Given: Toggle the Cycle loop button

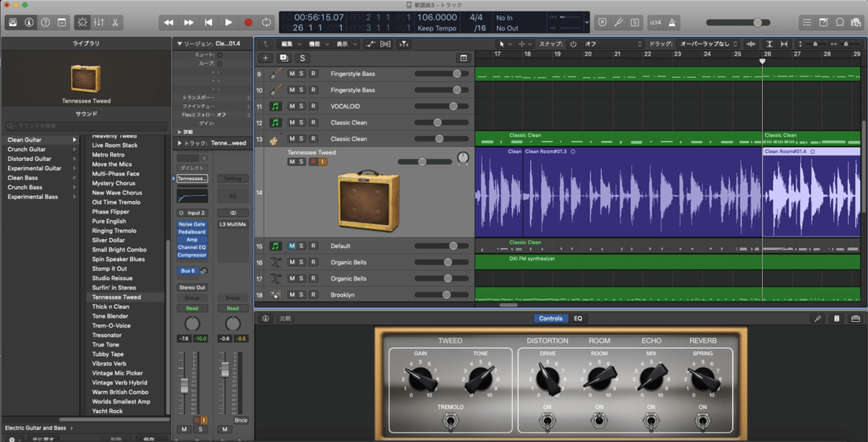Looking at the screenshot, I should click(267, 22).
